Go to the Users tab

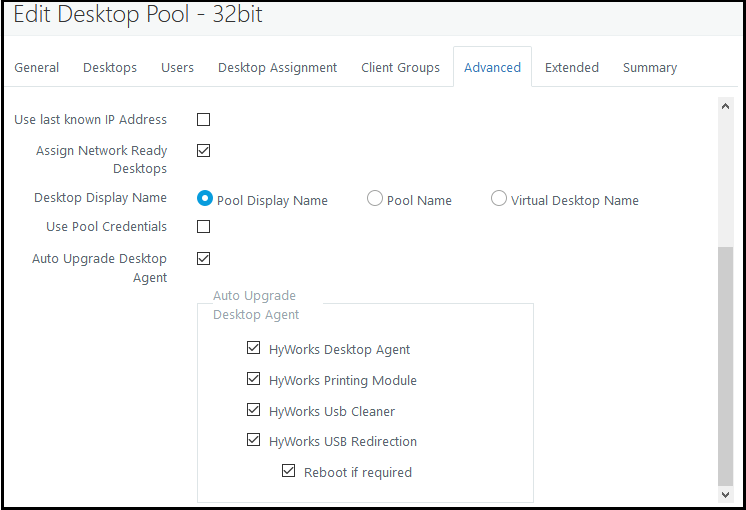[177, 68]
